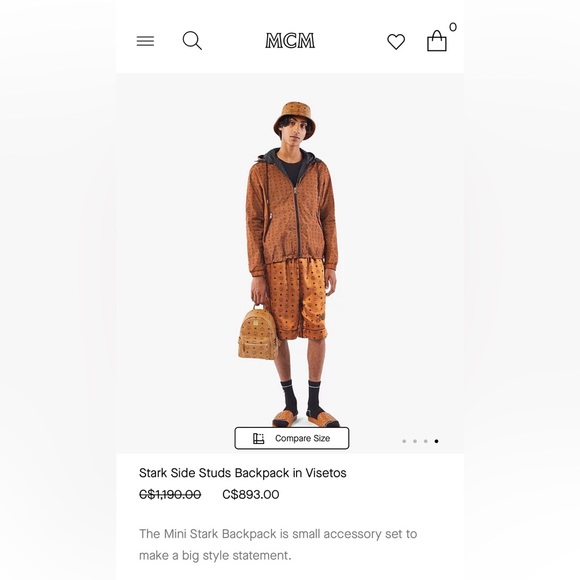Click the C$893.00 sale price

pyautogui.click(x=251, y=494)
